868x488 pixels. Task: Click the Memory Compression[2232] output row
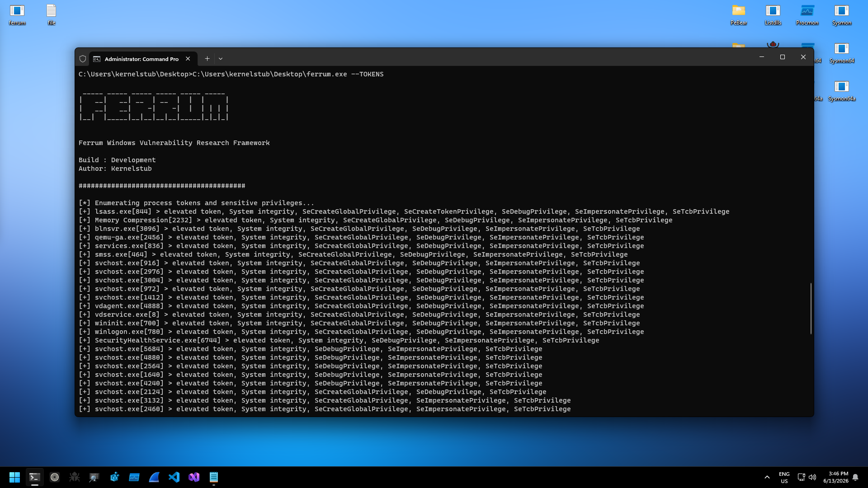pyautogui.click(x=376, y=220)
